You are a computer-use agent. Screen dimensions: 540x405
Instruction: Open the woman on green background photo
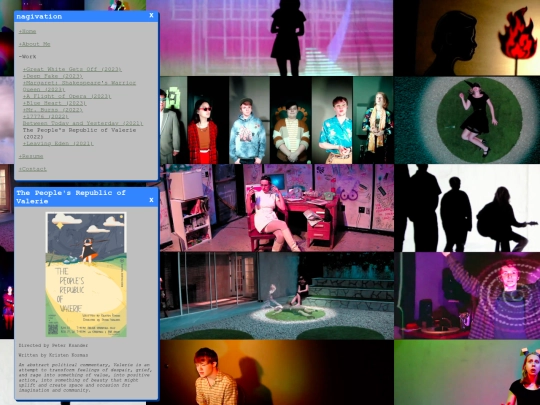467,373
